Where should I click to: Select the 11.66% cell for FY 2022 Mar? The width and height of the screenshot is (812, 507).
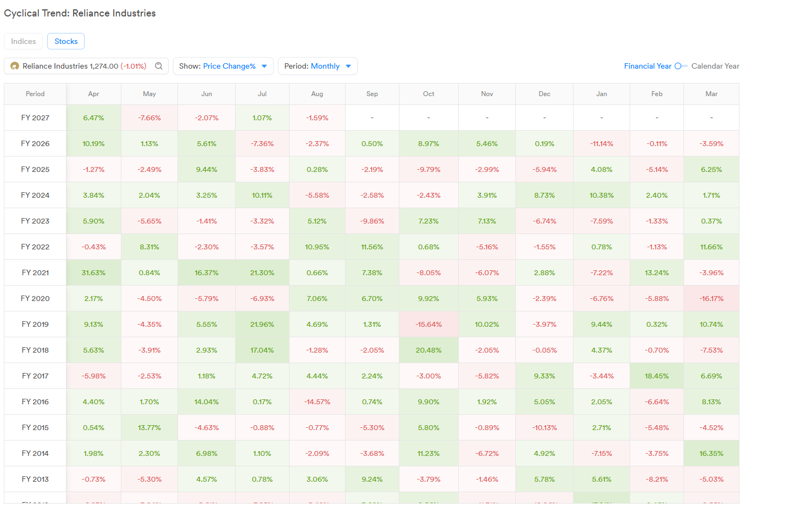click(x=711, y=247)
